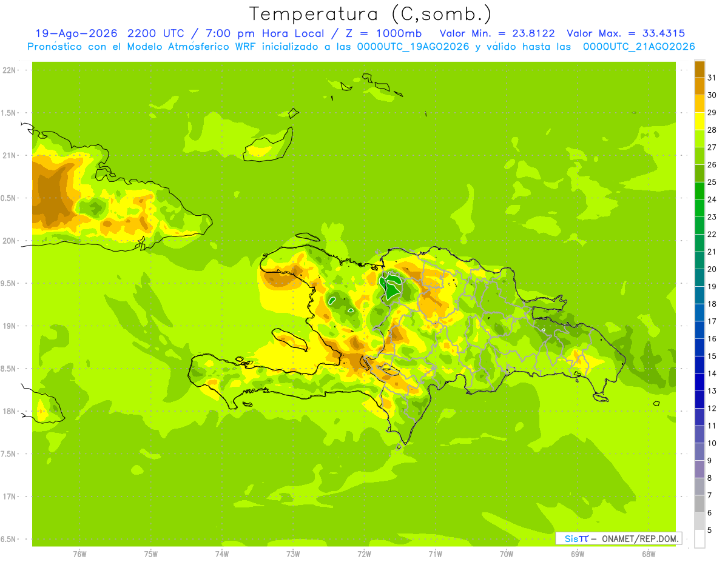This screenshot has width=728, height=562.
Task: Click the "71W" longitude label
Action: point(435,554)
